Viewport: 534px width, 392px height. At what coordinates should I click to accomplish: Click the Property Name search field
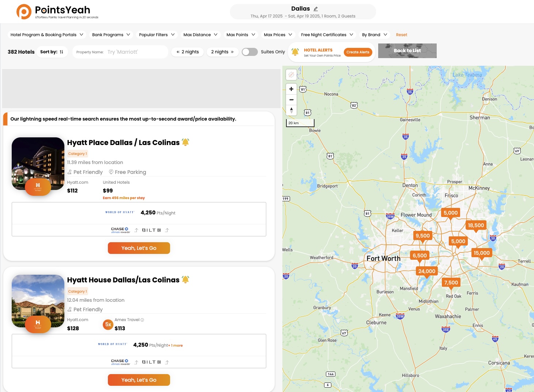[x=135, y=52]
